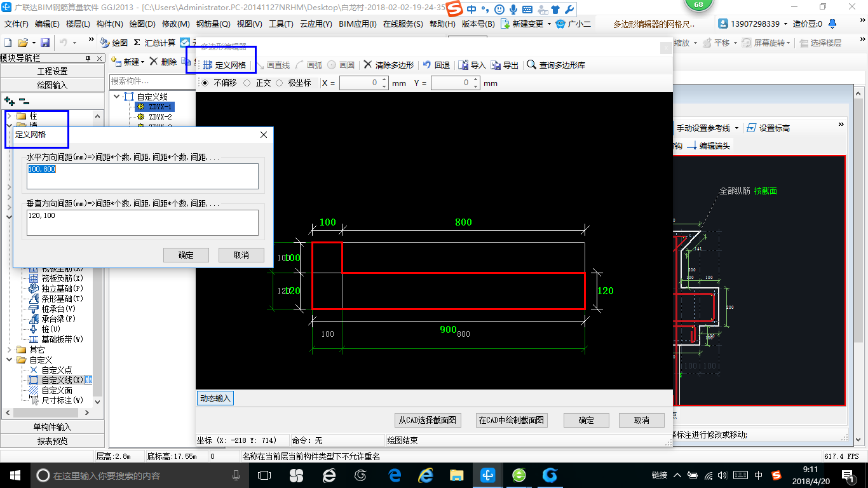Click the 设置标高 elevation icon

tap(752, 128)
